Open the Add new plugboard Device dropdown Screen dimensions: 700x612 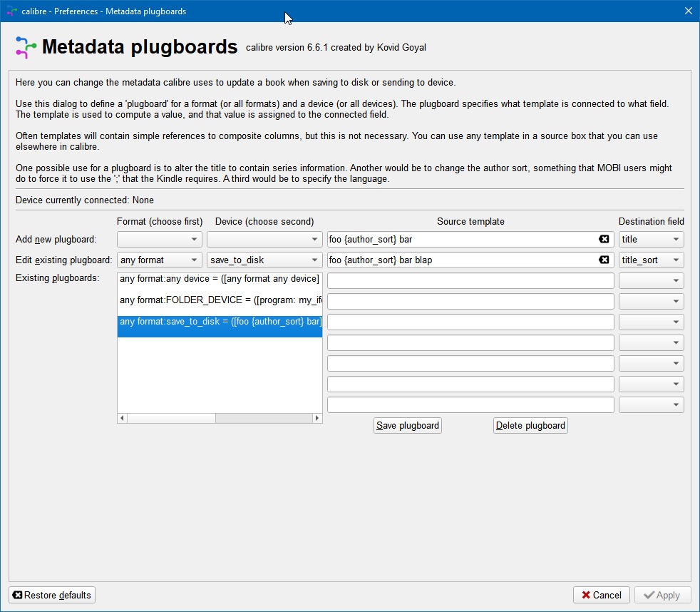point(264,240)
